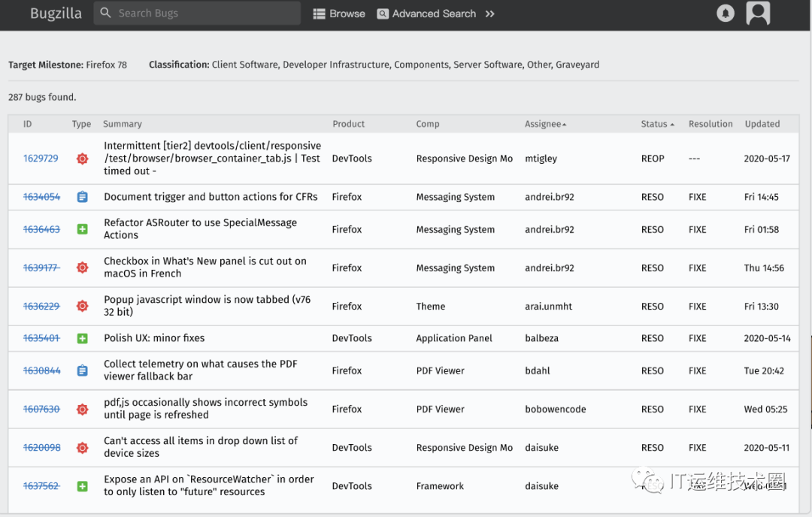This screenshot has width=812, height=517.
Task: Click assignee 'bobowencode' cell
Action: (556, 409)
